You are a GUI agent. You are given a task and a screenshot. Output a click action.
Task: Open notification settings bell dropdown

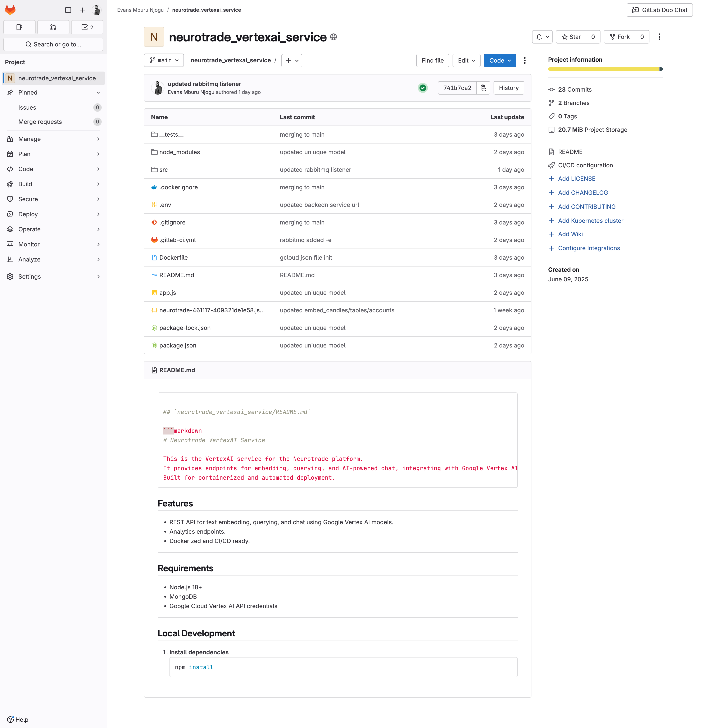click(x=542, y=37)
